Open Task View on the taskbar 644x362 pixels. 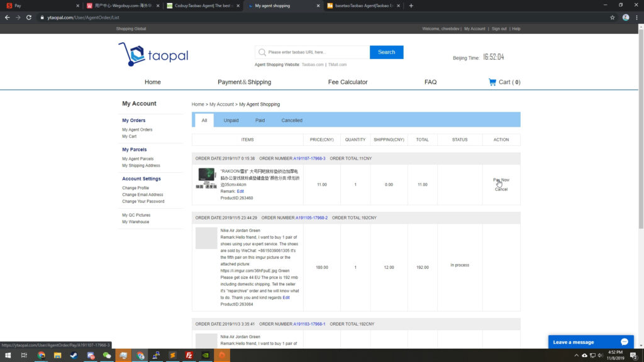point(25,356)
